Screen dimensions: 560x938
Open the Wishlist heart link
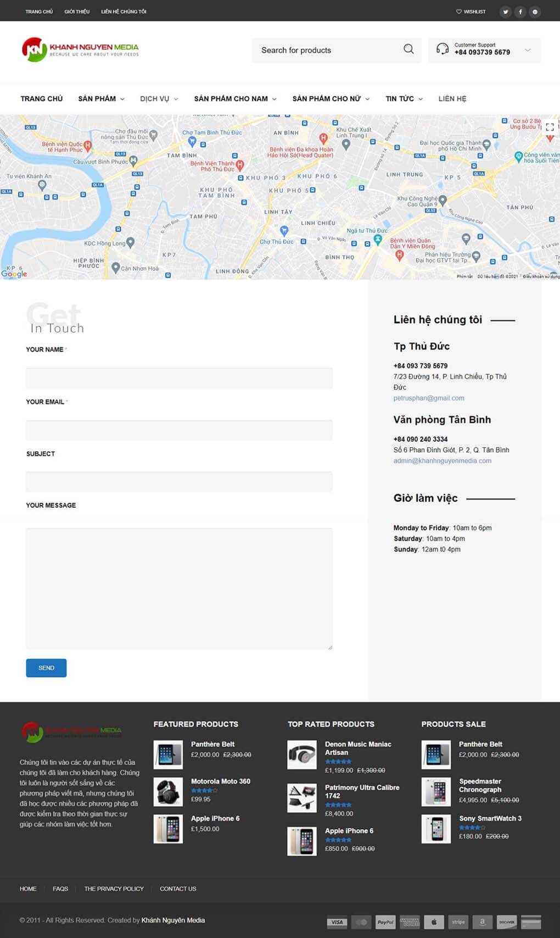471,12
